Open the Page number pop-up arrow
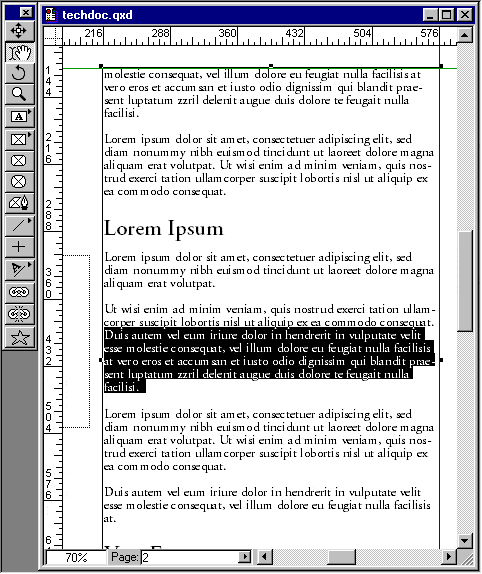The height and width of the screenshot is (574, 482). [244, 557]
